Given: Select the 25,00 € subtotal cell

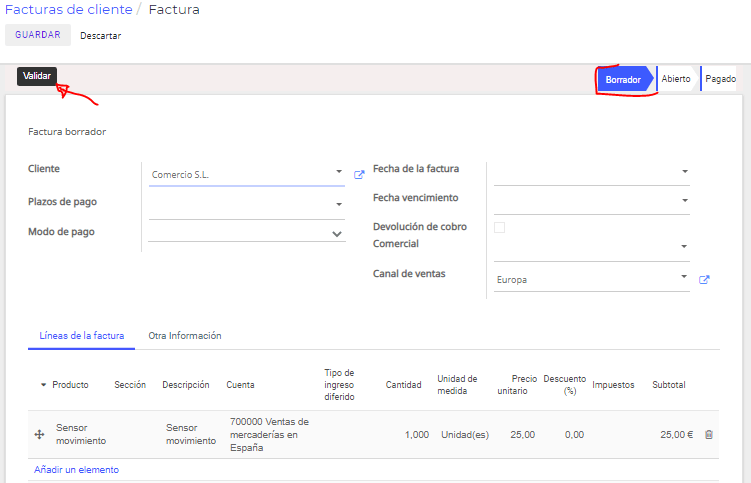Looking at the screenshot, I should pyautogui.click(x=676, y=435).
